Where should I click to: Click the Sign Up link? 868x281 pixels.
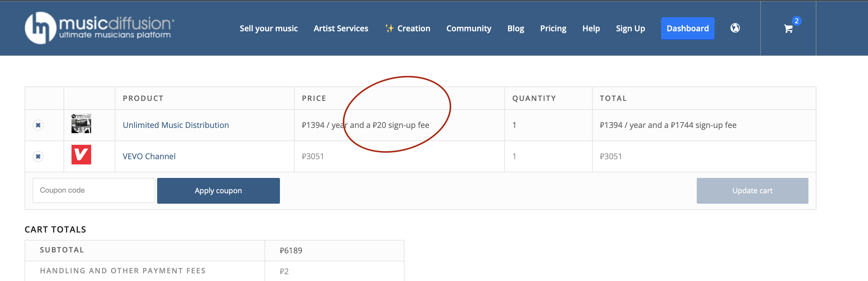pos(630,28)
